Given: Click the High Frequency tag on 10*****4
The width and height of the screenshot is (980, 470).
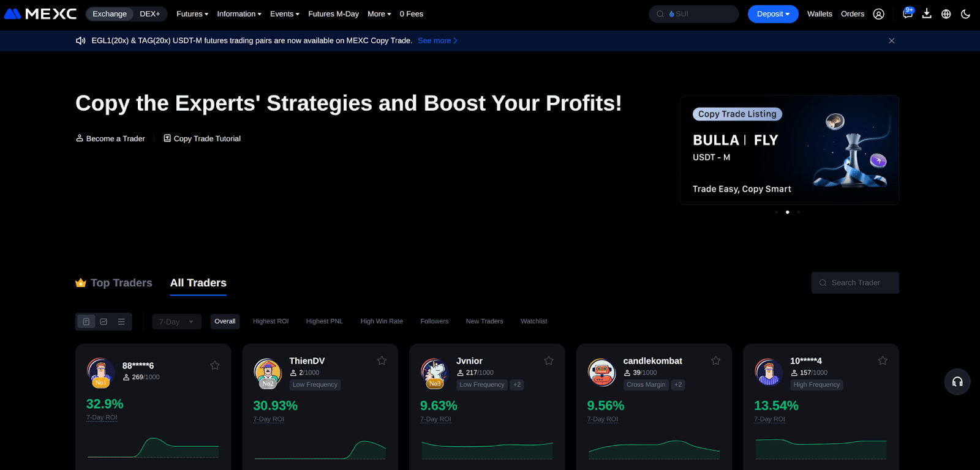Looking at the screenshot, I should [816, 385].
